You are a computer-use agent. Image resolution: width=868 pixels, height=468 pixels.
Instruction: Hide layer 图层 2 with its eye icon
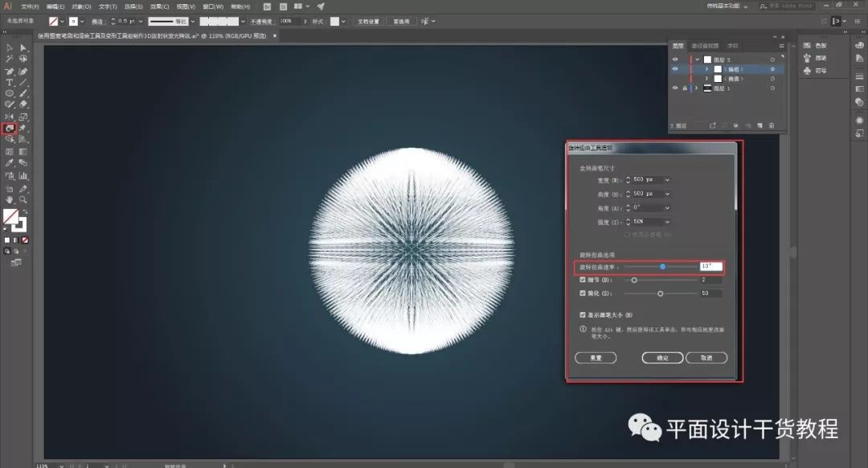pyautogui.click(x=675, y=60)
